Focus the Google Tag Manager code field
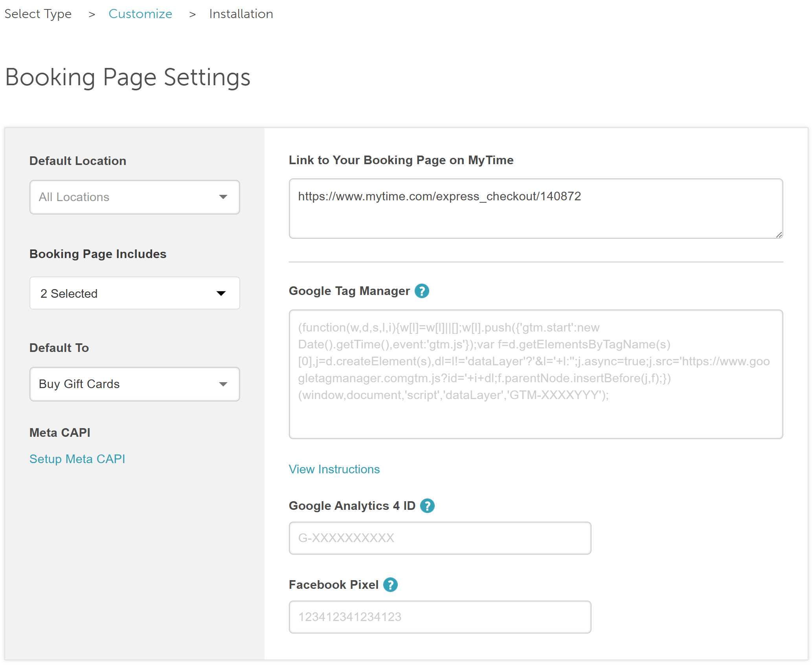812x665 pixels. point(536,374)
